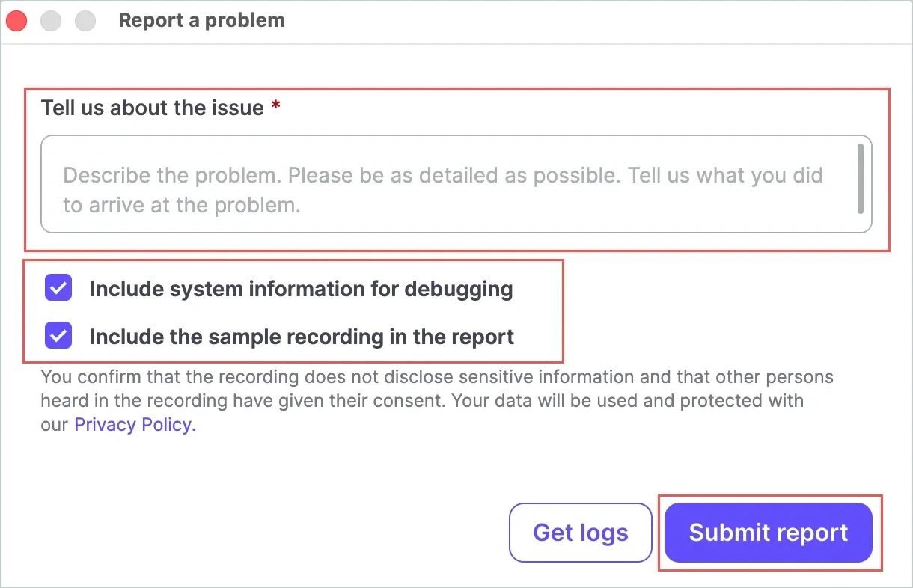Uncheck the system information for debugging checkbox
Viewport: 913px width, 588px height.
coord(58,288)
